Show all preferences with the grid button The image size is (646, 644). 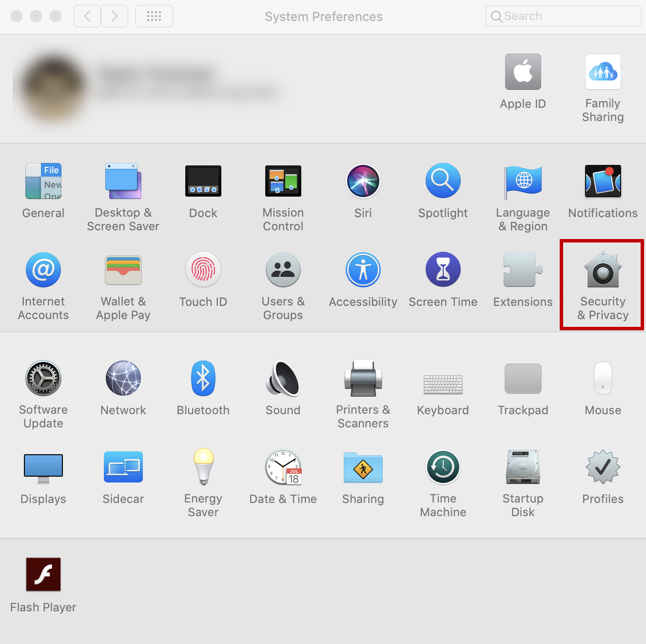154,16
